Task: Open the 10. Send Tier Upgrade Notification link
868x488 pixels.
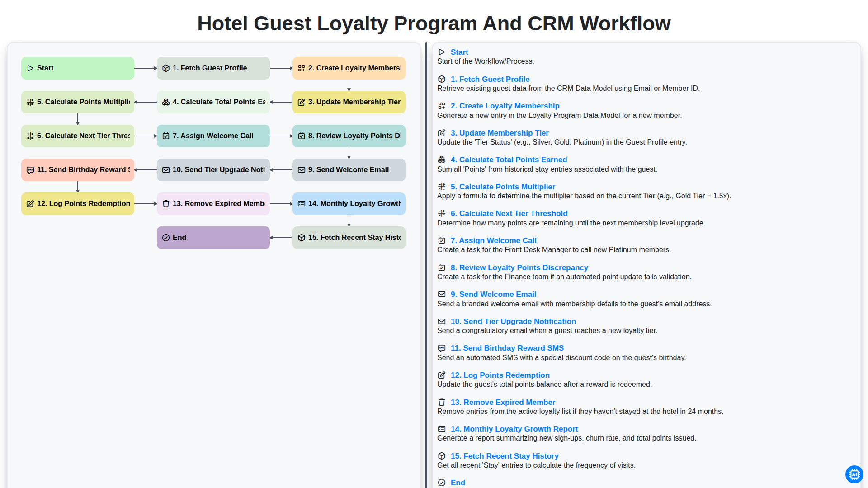Action: (x=513, y=321)
